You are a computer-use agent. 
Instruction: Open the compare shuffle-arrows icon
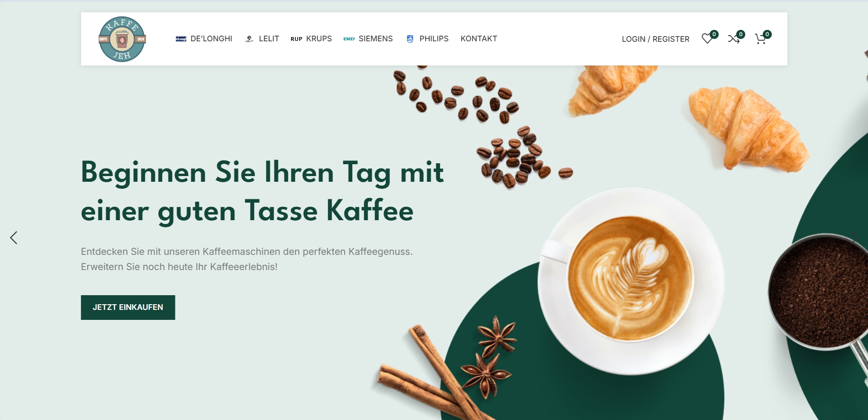tap(734, 39)
